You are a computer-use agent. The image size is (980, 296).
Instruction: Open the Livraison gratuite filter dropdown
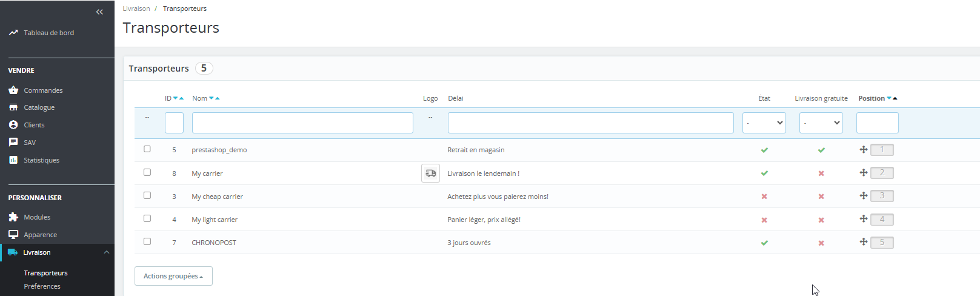click(x=821, y=123)
